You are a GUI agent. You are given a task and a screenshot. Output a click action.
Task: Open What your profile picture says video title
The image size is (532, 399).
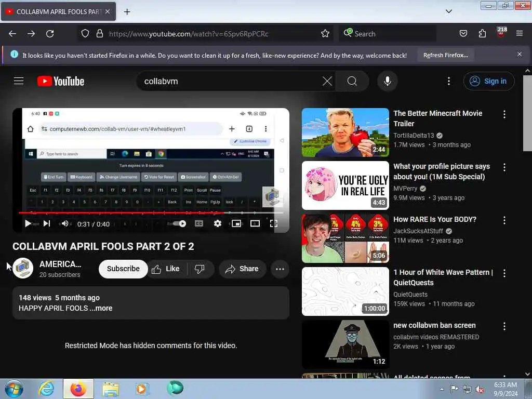coord(442,171)
